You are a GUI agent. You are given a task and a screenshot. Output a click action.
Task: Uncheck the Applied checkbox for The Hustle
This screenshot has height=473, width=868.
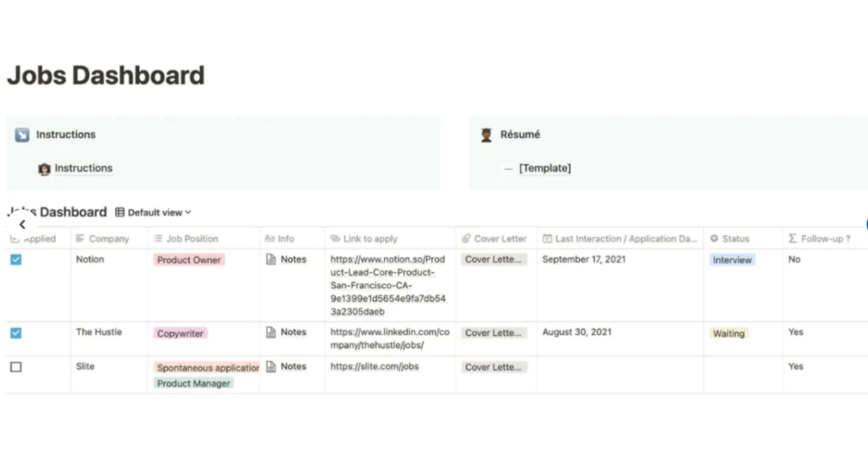pyautogui.click(x=15, y=333)
